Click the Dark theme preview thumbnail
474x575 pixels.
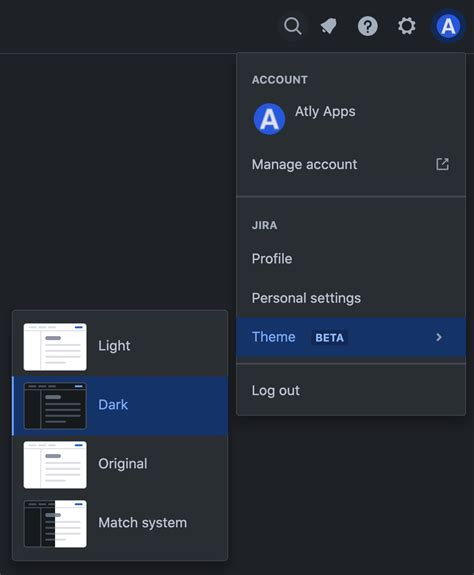click(55, 406)
